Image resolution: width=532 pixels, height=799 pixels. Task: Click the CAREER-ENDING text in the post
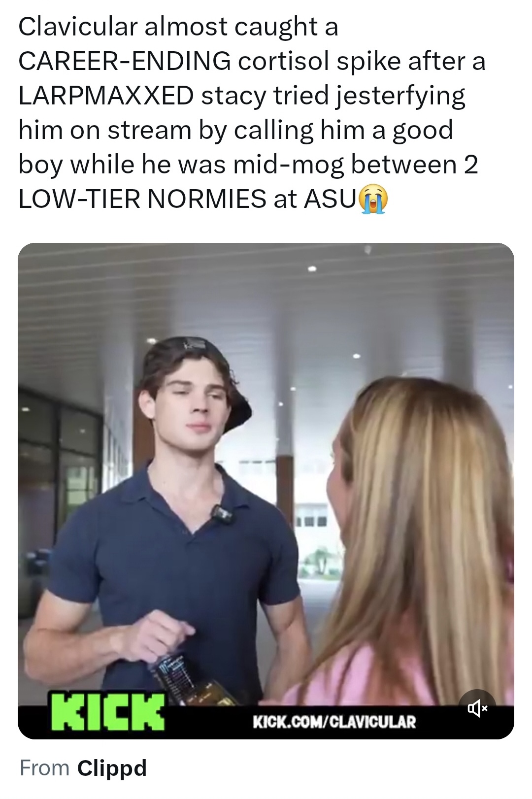click(125, 61)
